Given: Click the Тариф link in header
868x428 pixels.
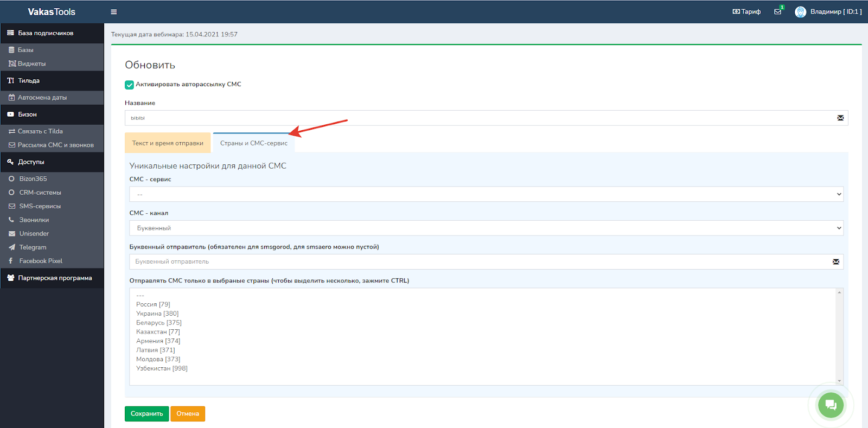Looking at the screenshot, I should click(x=747, y=12).
